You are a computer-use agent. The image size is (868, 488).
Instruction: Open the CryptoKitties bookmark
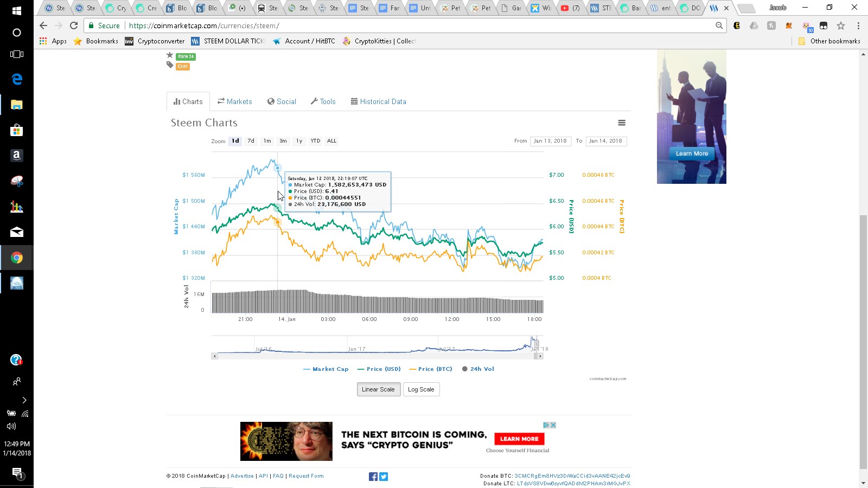pos(379,41)
